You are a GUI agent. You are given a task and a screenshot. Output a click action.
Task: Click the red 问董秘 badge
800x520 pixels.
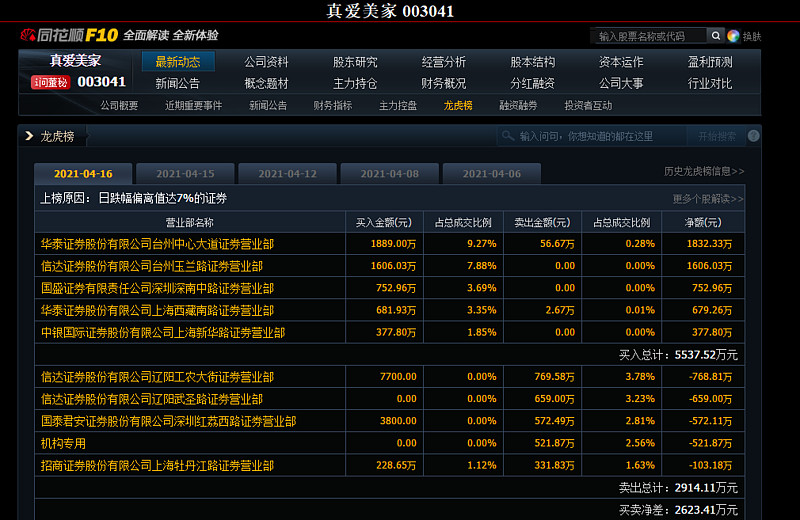coord(50,82)
